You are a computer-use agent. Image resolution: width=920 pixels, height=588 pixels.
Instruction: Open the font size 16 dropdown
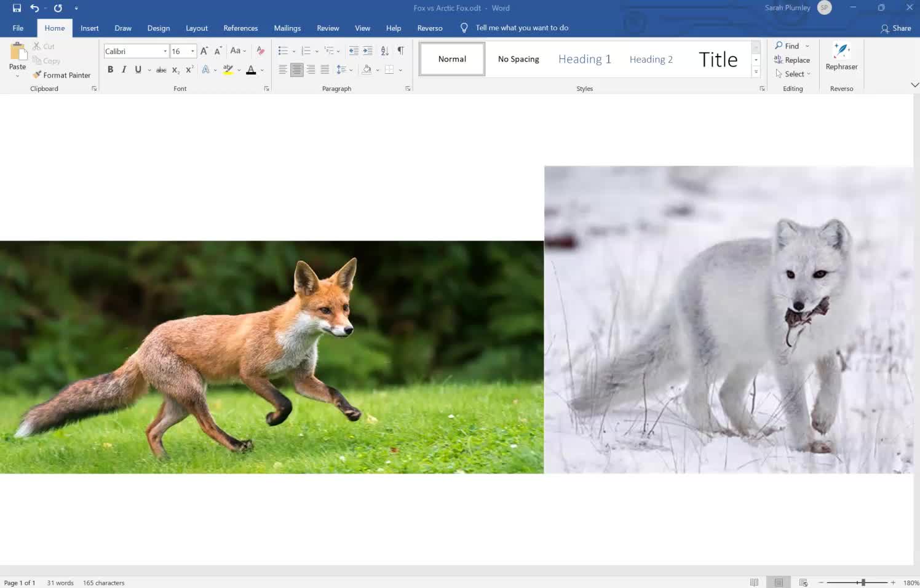click(x=192, y=51)
